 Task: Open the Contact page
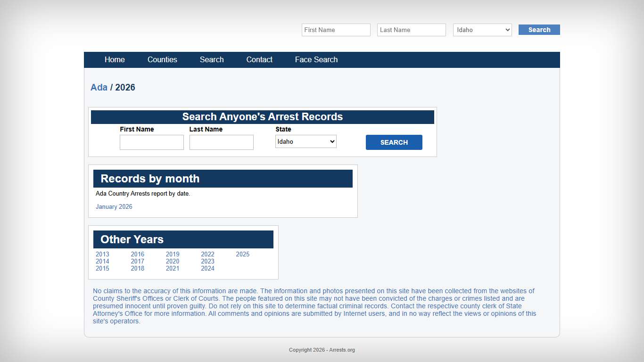259,59
